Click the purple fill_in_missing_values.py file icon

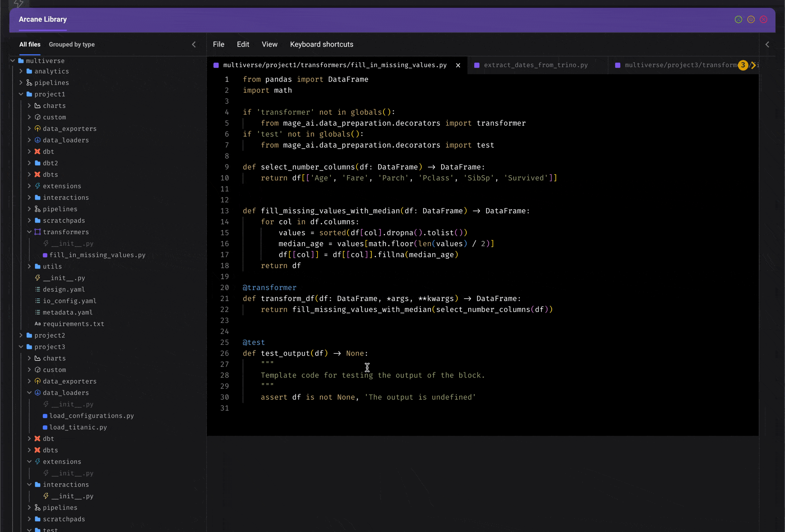coord(45,255)
